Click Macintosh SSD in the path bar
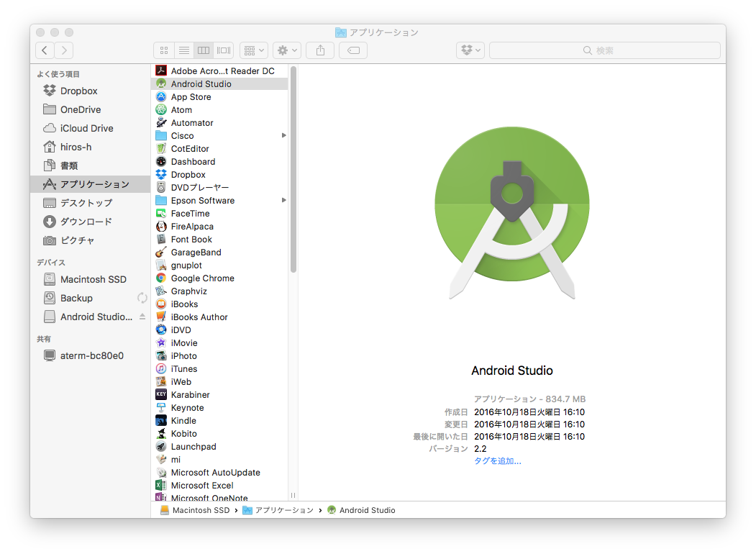 pos(195,510)
